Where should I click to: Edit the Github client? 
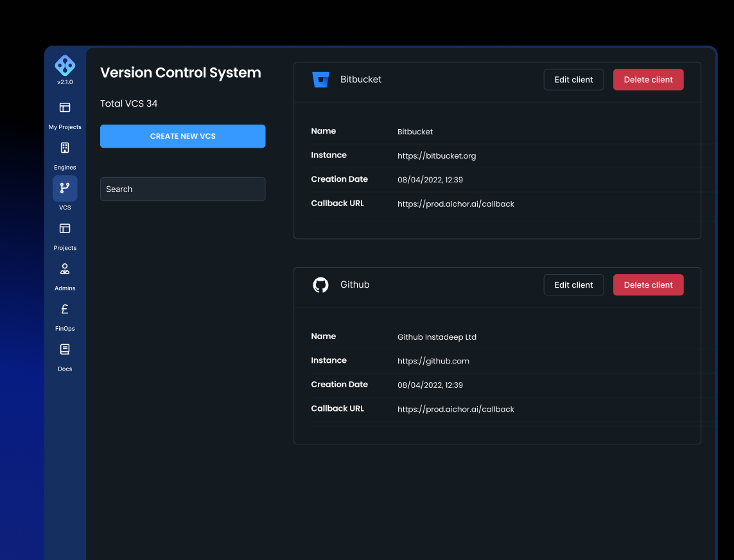point(573,284)
